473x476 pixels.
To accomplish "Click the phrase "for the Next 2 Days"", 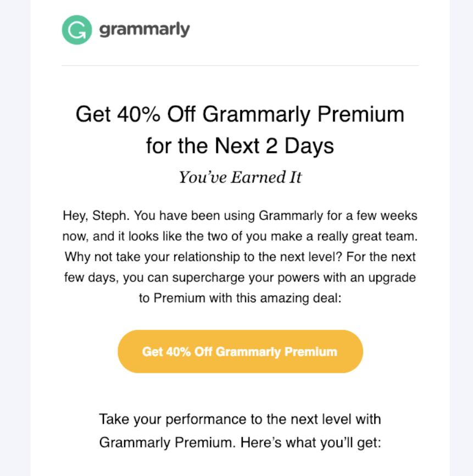I will [240, 146].
